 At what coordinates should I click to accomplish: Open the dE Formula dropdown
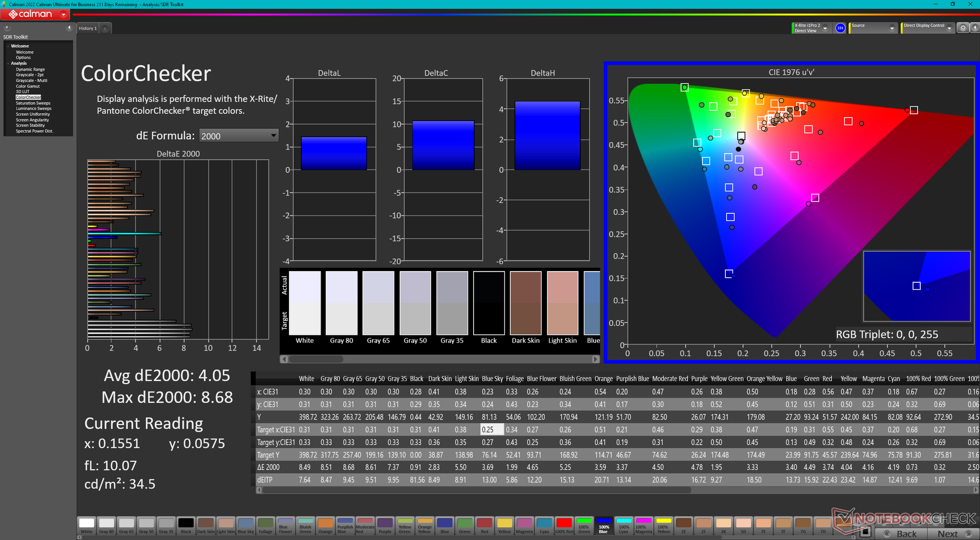[x=238, y=136]
